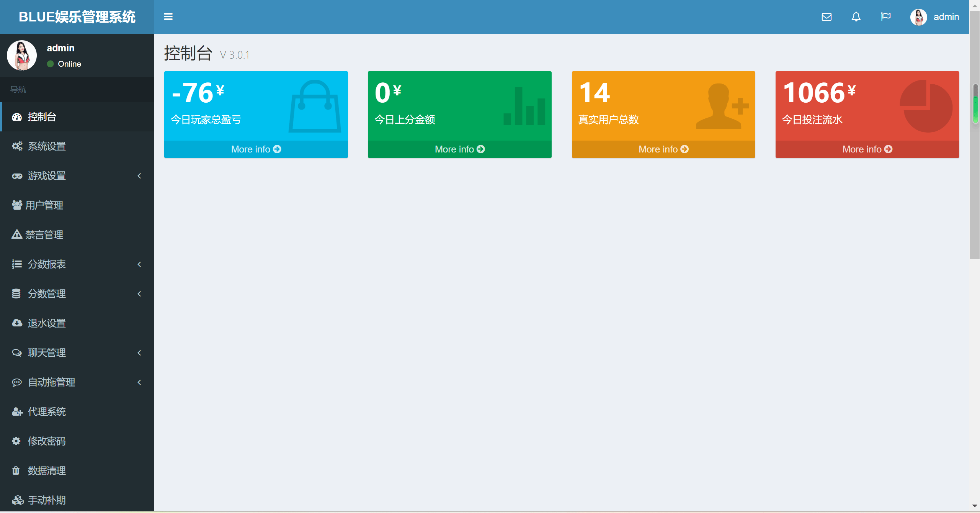This screenshot has height=513, width=980.
Task: Open the messages envelope icon
Action: point(826,17)
